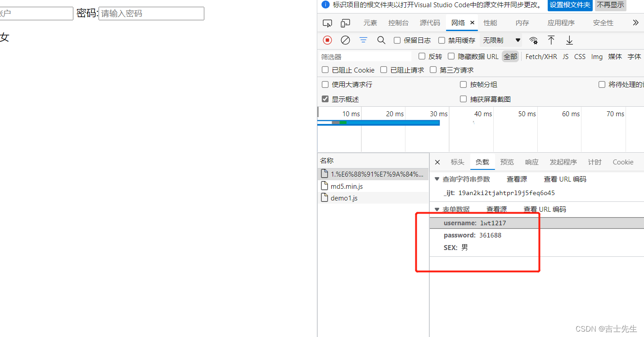Select the 全部 filter type
This screenshot has height=337, width=644.
[510, 56]
